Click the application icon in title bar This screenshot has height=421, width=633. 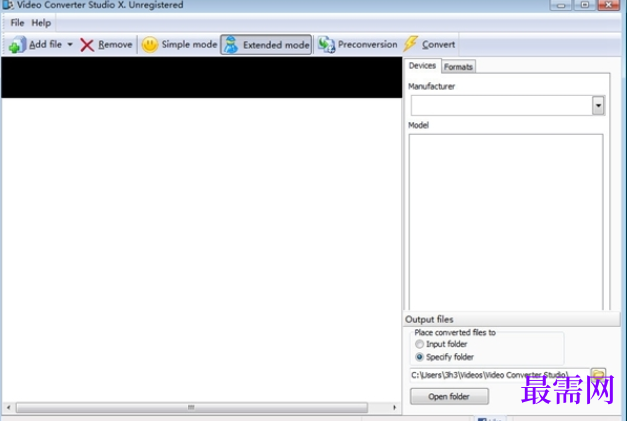(8, 5)
